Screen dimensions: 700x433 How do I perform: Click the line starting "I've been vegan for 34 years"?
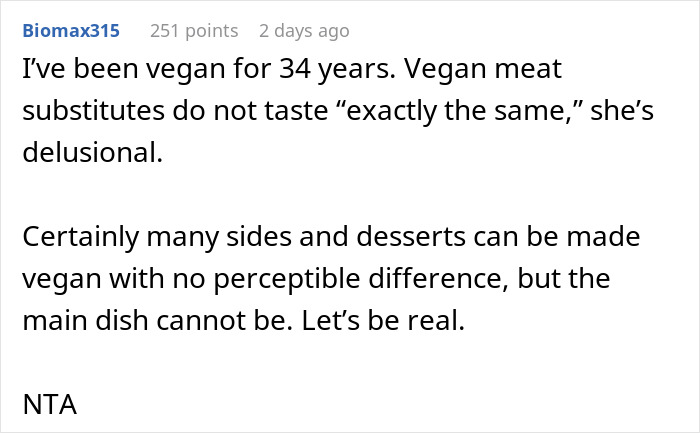[292, 69]
